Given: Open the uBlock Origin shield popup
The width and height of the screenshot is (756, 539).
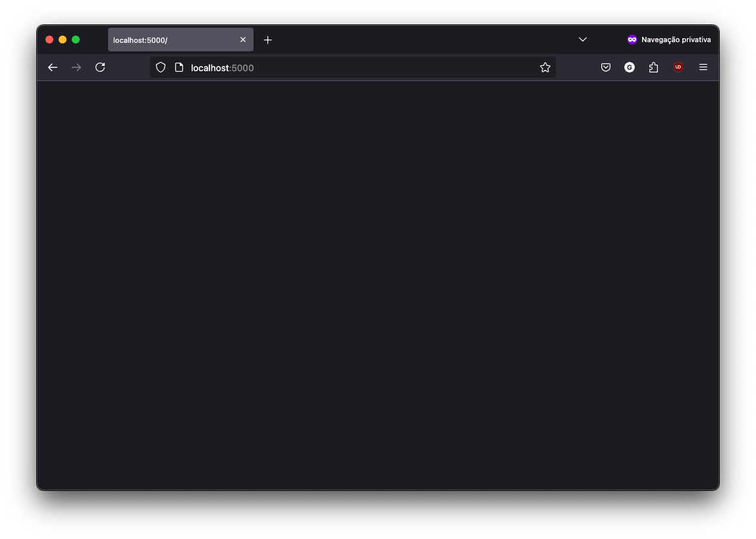Looking at the screenshot, I should pos(678,67).
